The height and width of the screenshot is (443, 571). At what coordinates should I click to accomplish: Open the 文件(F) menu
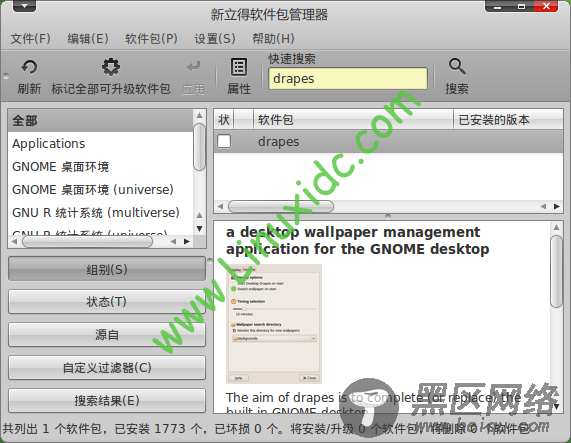pyautogui.click(x=31, y=39)
